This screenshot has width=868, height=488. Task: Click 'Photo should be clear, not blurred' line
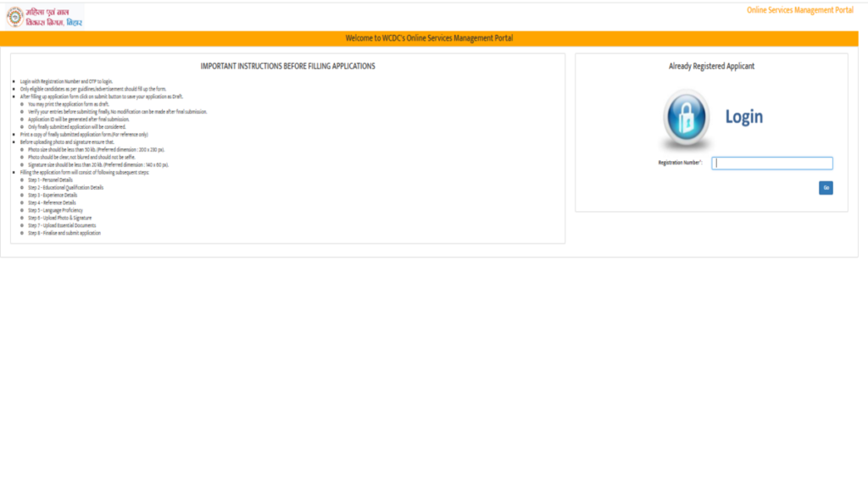(x=81, y=157)
